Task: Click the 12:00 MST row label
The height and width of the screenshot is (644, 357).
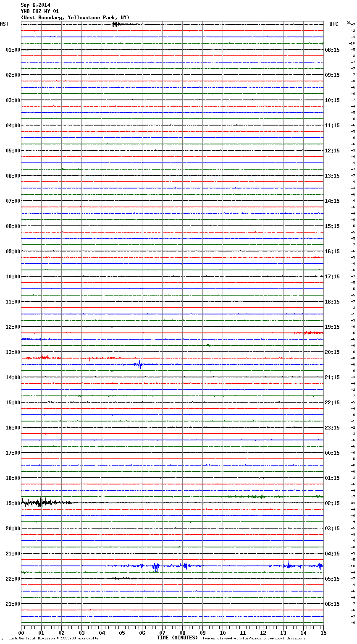Action: click(x=13, y=327)
